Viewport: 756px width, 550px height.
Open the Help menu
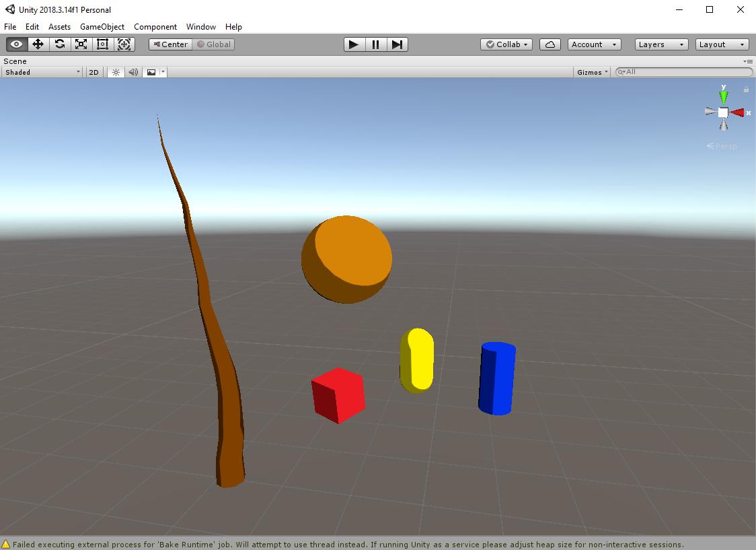pos(233,27)
